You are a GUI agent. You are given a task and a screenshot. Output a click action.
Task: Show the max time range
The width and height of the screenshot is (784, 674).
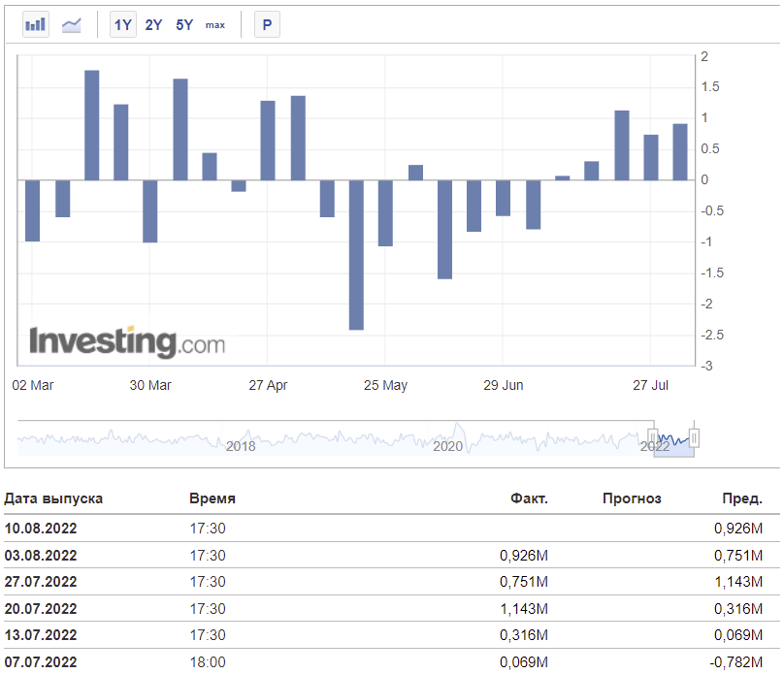tap(215, 25)
